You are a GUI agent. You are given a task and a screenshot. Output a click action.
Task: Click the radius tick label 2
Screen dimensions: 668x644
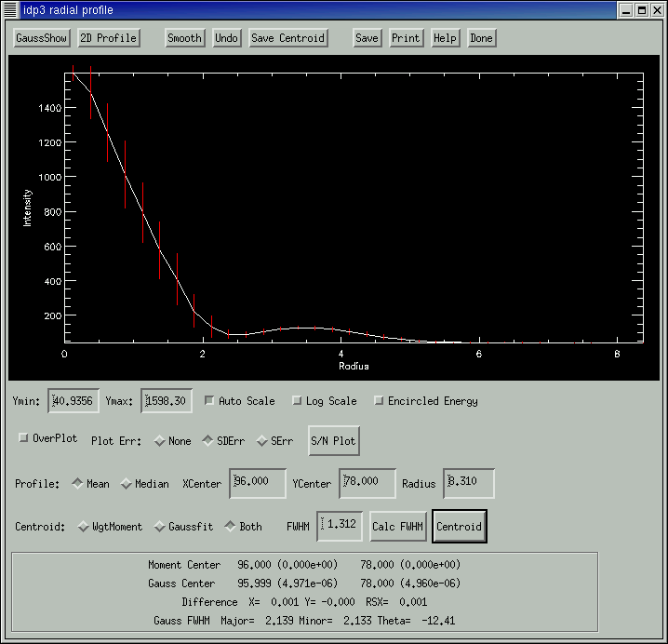pyautogui.click(x=203, y=354)
